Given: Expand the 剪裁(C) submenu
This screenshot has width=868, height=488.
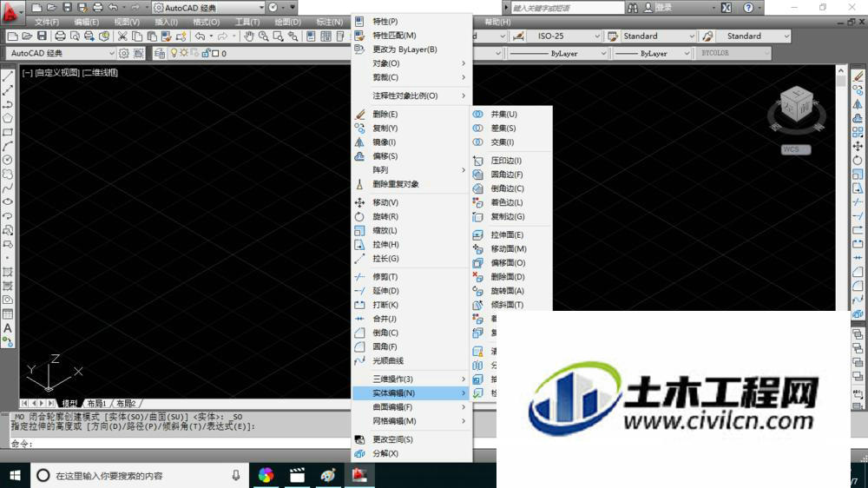Looking at the screenshot, I should 411,77.
